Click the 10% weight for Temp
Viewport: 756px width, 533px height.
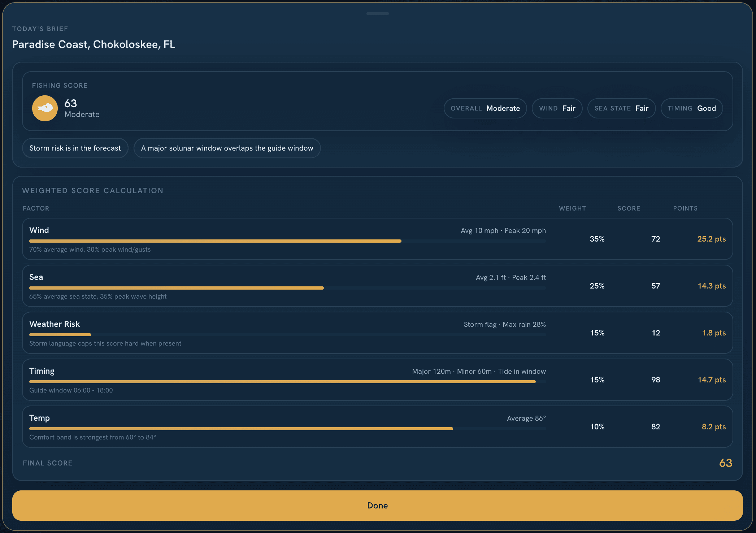click(597, 426)
